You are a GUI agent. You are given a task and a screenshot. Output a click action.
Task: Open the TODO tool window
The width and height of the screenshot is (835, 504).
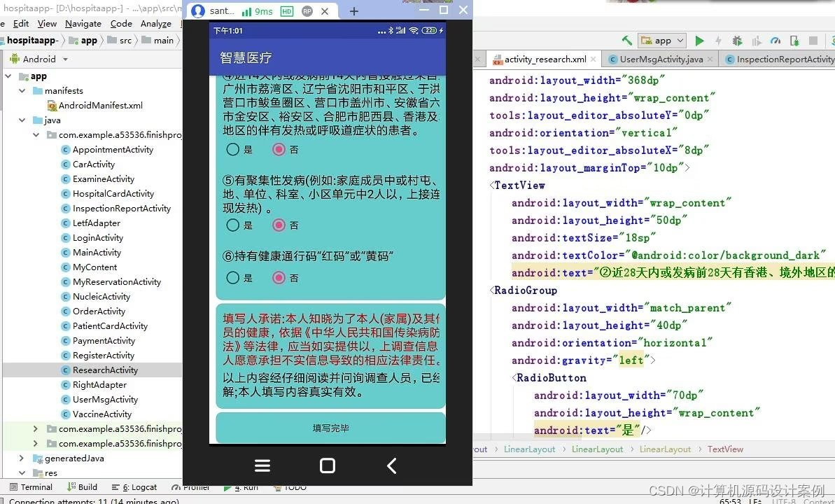click(x=295, y=486)
